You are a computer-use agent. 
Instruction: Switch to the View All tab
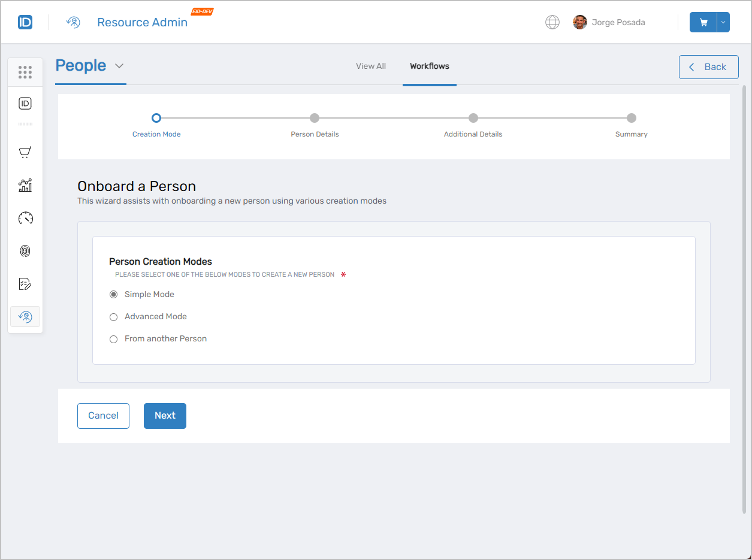(370, 66)
